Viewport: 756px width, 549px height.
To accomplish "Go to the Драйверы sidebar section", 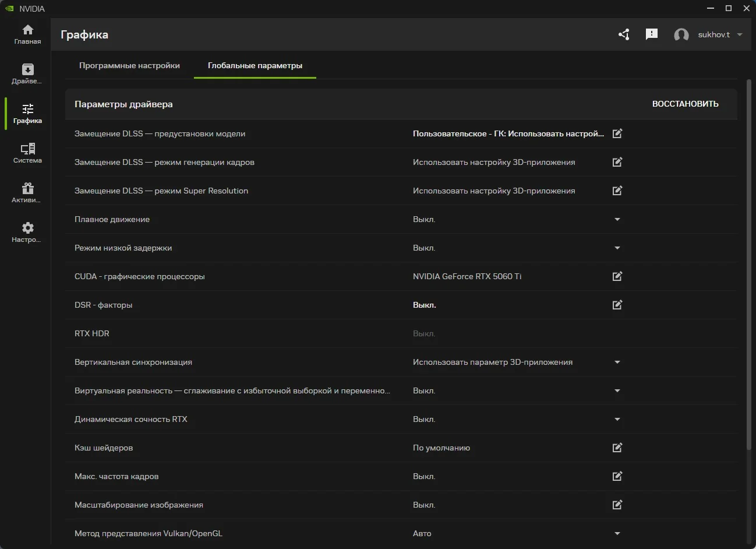I will click(27, 74).
